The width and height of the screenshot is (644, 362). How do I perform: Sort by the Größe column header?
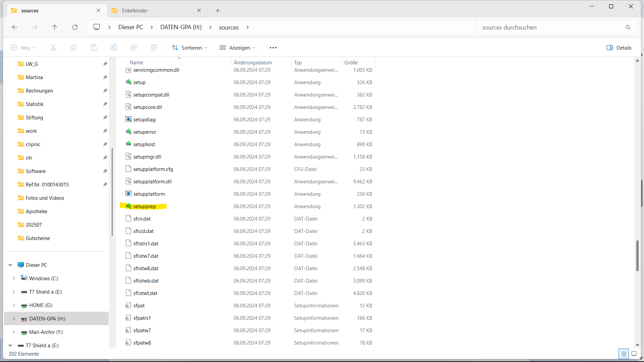[x=351, y=62]
